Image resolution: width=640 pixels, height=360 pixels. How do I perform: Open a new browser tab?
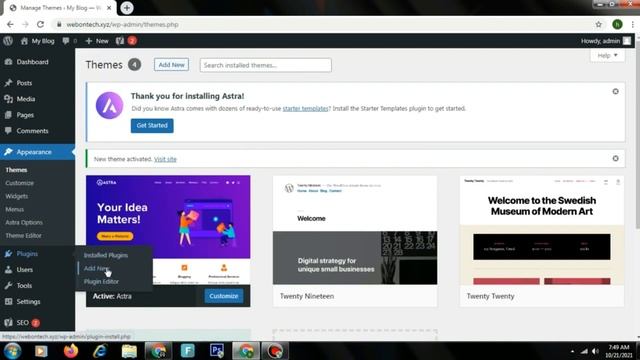pos(127,8)
